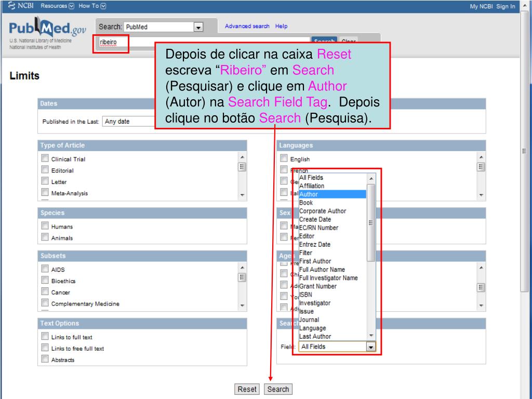532x399 pixels.
Task: Check the Clinical Trial checkbox
Action: click(x=45, y=158)
